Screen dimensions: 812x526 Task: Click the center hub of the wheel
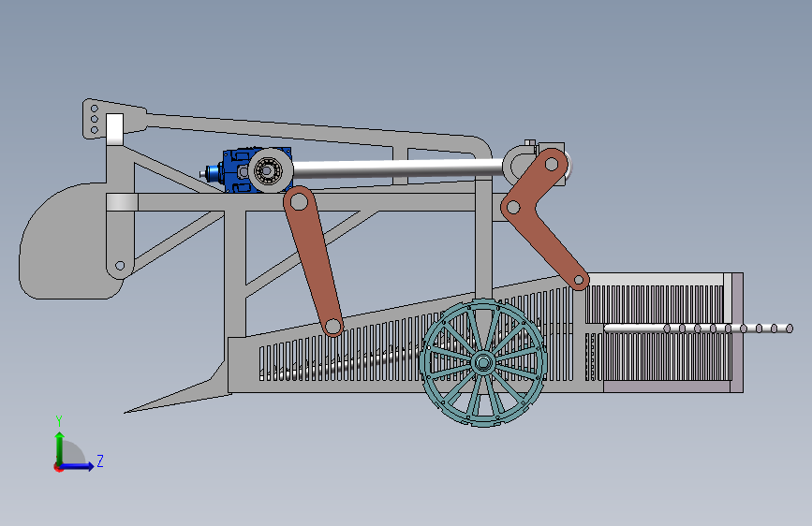tap(482, 362)
